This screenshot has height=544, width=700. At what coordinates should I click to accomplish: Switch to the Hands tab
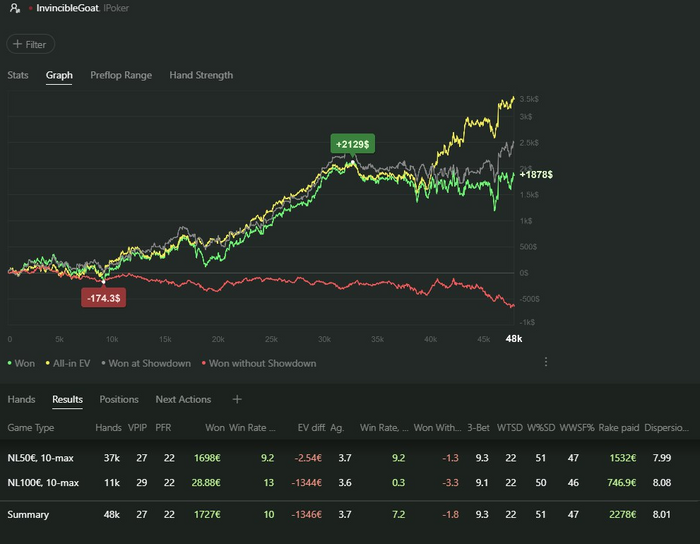point(21,400)
